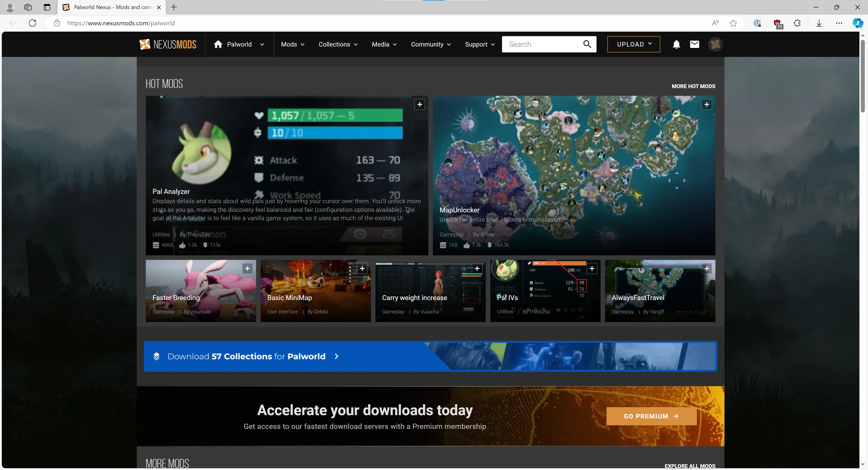Open the AlwaysFastTravel mod card
868x470 pixels.
(660, 291)
